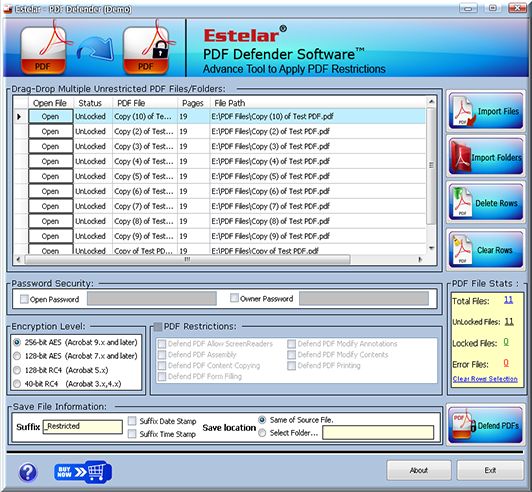
Task: Choose Select Folder save location
Action: [x=262, y=433]
